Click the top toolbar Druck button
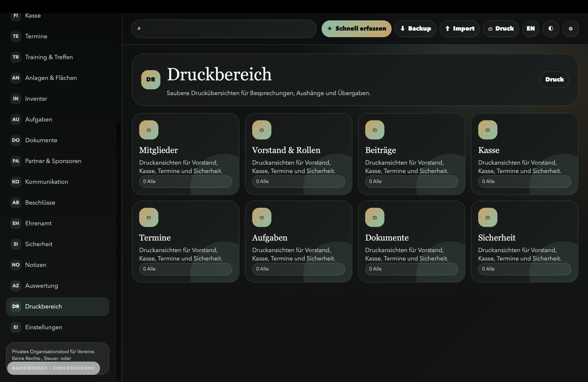 pyautogui.click(x=501, y=29)
